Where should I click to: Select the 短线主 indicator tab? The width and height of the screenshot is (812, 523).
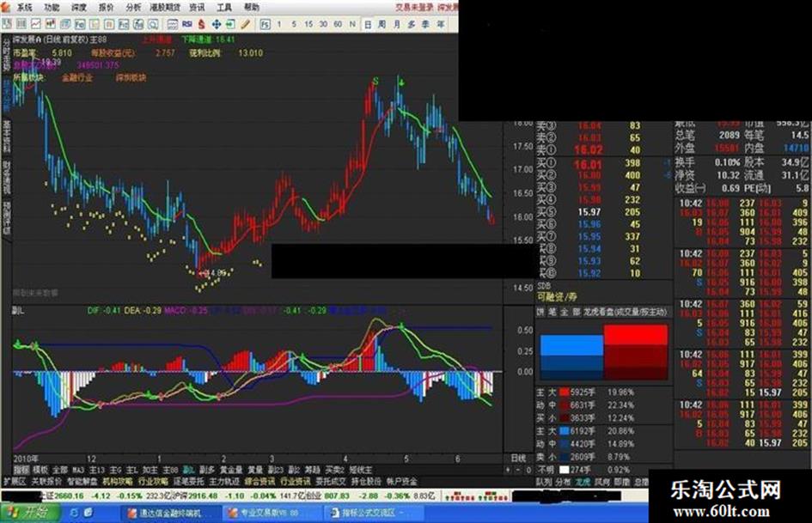click(x=360, y=470)
